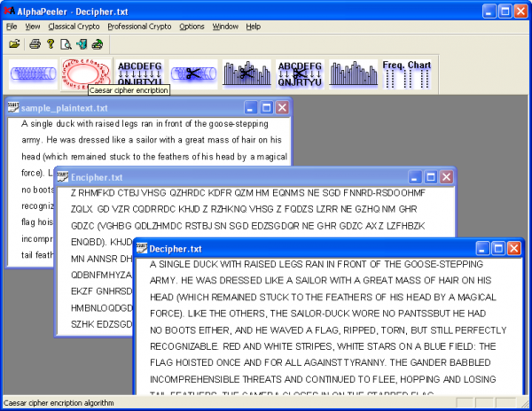Screen dimensions: 532x411
Task: Click the bar histogram with scissors icon
Action: point(246,74)
